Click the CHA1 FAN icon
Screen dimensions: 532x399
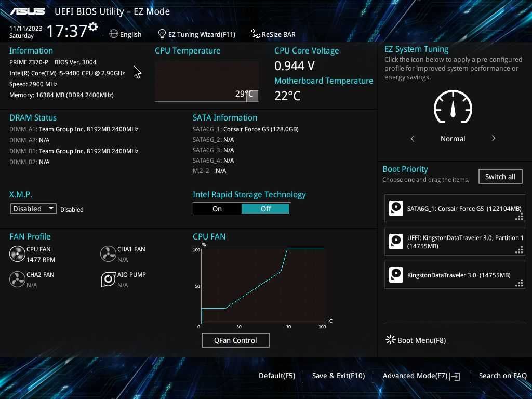pos(108,254)
